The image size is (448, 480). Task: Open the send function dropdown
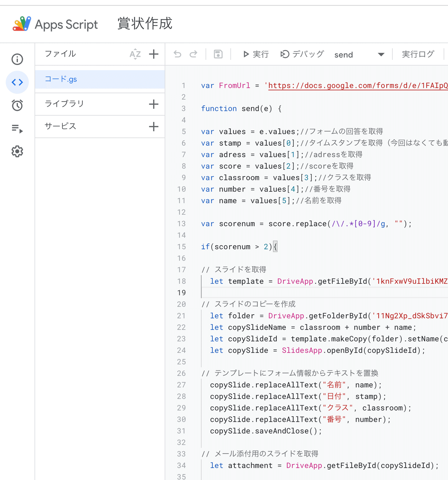tap(359, 54)
